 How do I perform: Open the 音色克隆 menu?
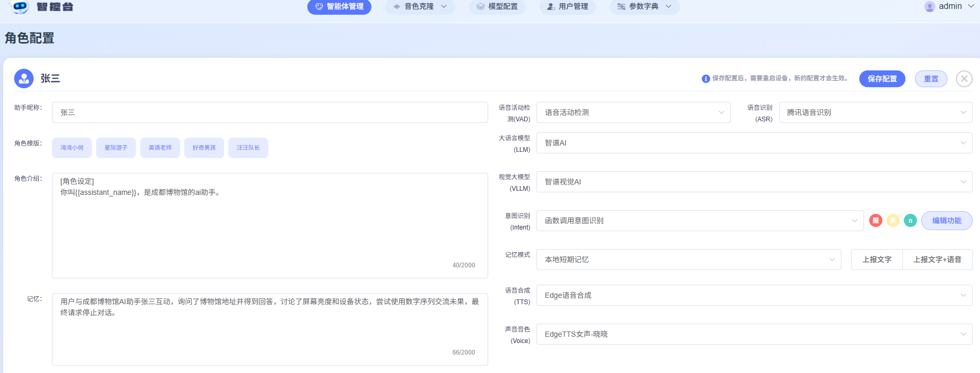[x=420, y=7]
